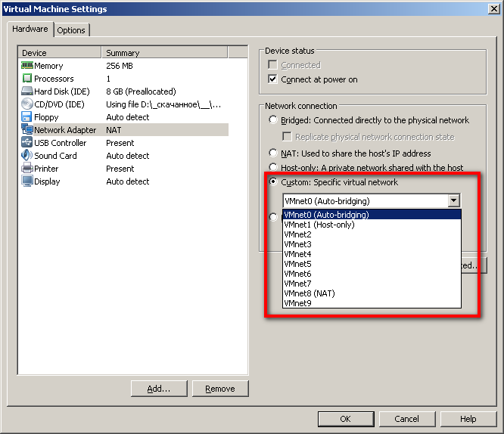Image resolution: width=504 pixels, height=434 pixels.
Task: Open Help for the settings dialog
Action: [468, 419]
